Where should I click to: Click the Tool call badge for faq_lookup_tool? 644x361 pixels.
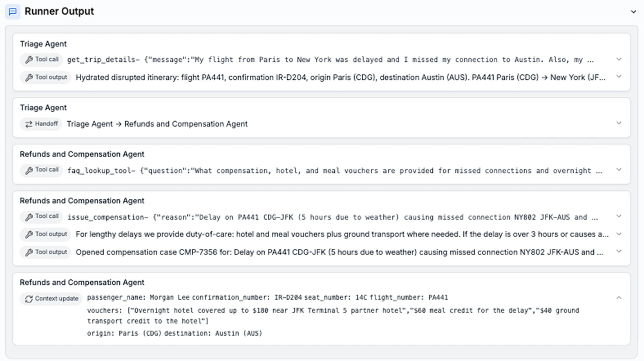41,170
